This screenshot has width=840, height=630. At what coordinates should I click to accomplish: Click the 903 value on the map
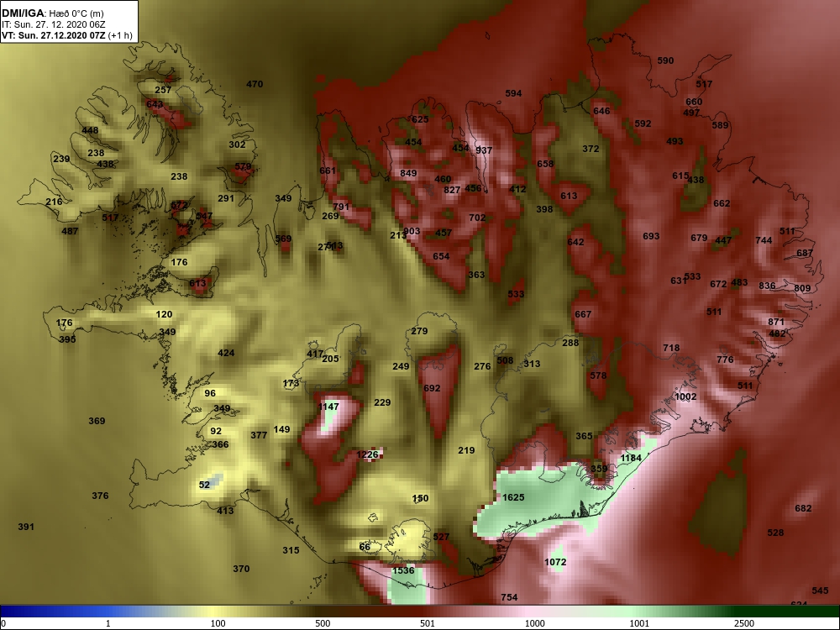pos(412,232)
